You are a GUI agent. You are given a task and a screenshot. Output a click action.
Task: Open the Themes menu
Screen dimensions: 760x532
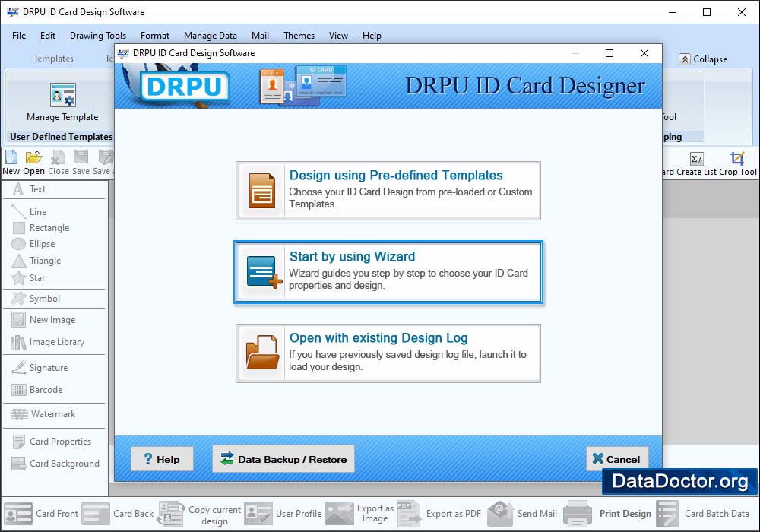pyautogui.click(x=299, y=36)
